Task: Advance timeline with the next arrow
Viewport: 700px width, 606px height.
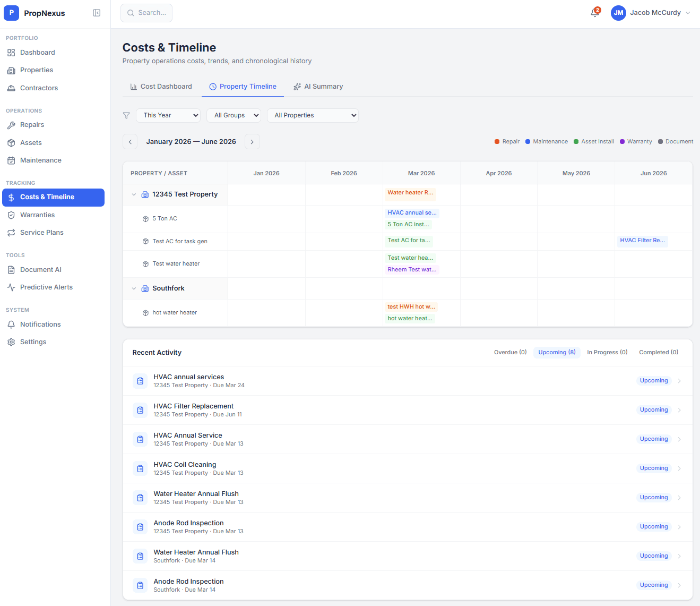Action: 252,141
